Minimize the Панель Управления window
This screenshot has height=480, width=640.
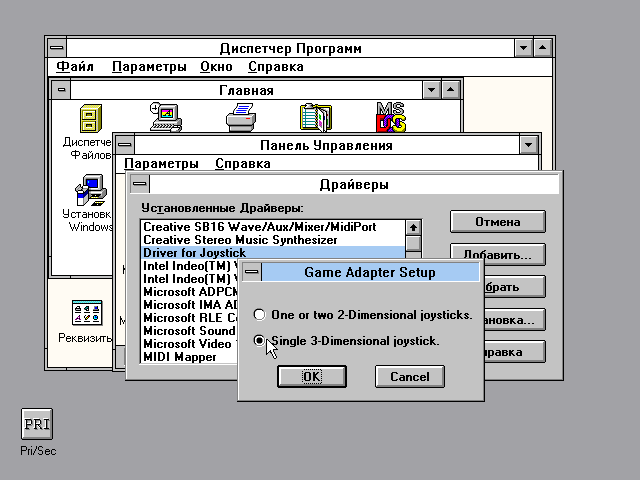[x=529, y=145]
